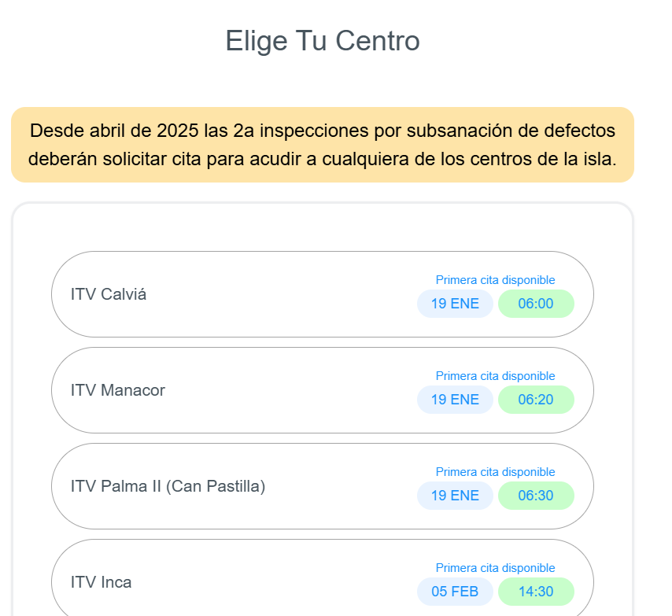Click Palma II's 'Primera cita disponible' label
The image size is (672, 616).
[x=495, y=472]
